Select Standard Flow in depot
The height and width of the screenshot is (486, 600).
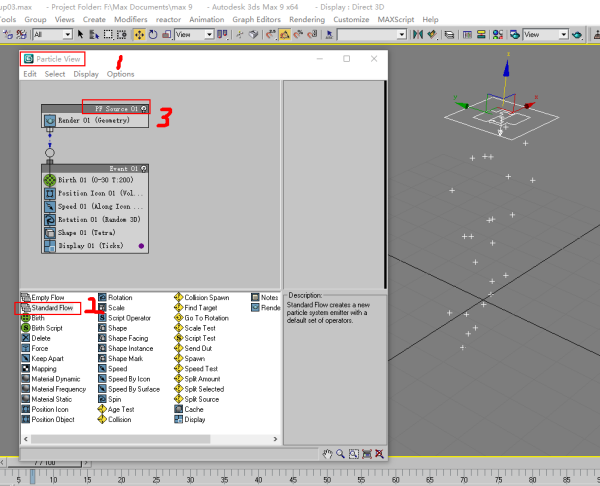click(47, 308)
